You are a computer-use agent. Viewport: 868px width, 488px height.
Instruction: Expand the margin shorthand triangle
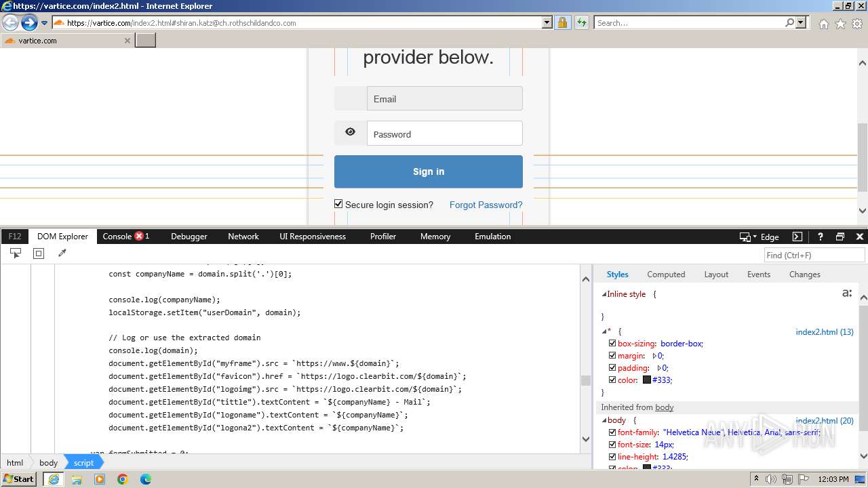click(654, 356)
